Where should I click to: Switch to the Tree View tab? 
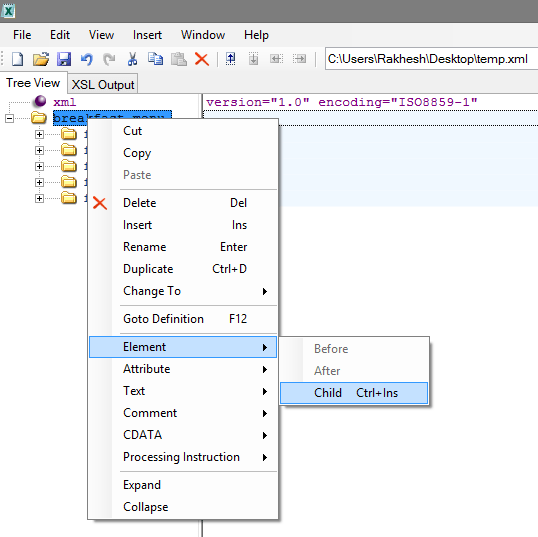(x=33, y=83)
